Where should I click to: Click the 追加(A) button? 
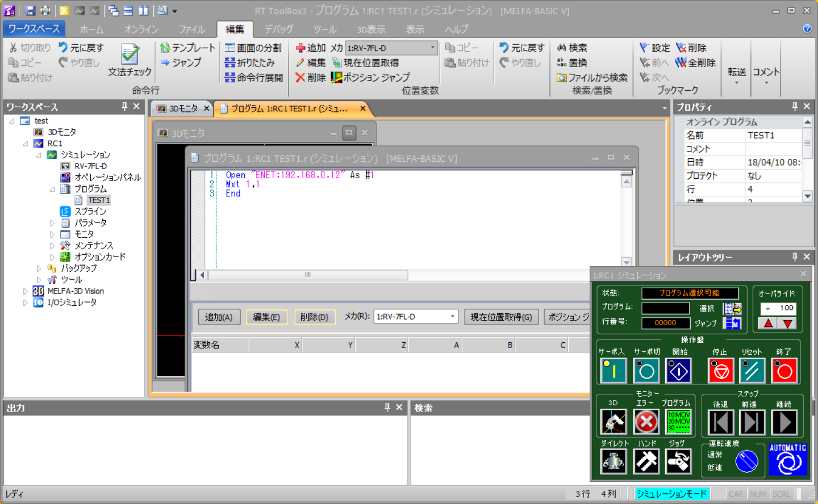[x=219, y=317]
